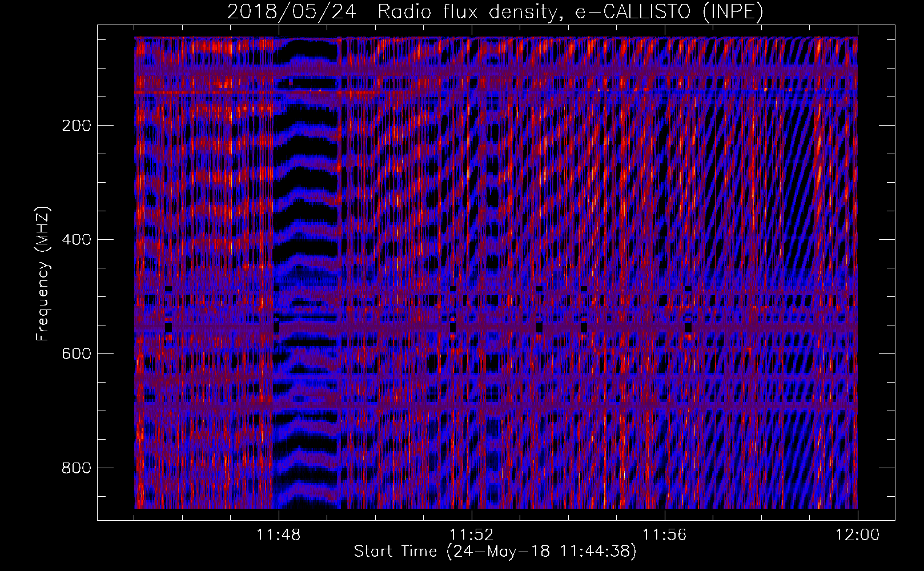Click the plot title "2018/05/24 Radio flux density, e-CALLISTO (INPE)"
The height and width of the screenshot is (571, 924).
(495, 11)
